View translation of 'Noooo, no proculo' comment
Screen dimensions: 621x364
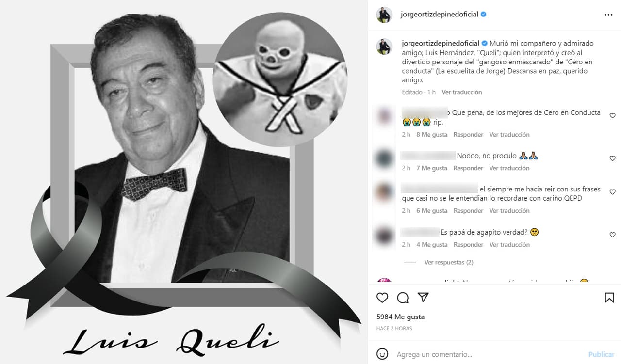(x=509, y=168)
